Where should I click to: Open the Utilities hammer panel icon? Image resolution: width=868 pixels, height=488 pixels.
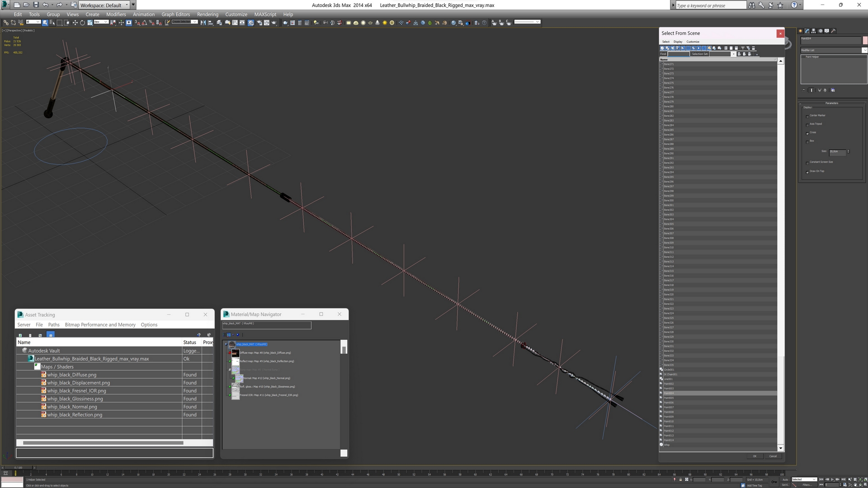pos(833,31)
